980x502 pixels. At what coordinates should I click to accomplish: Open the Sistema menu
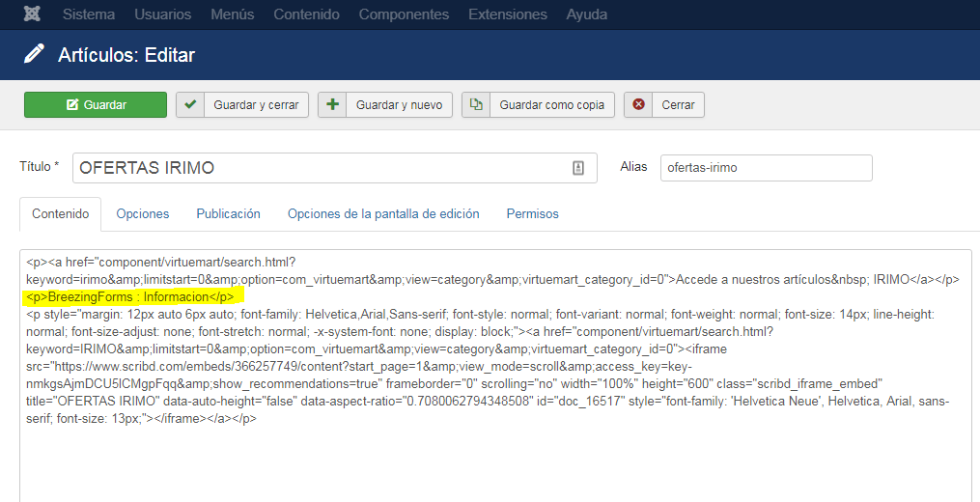coord(89,14)
